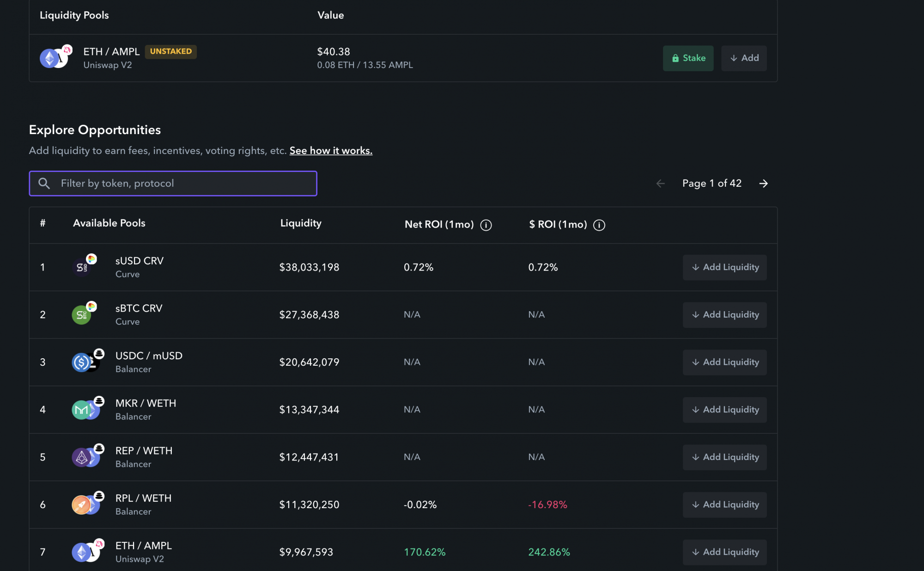Add Liquidity to REP / WETH pool
Screen dimensions: 924x571
tap(724, 457)
